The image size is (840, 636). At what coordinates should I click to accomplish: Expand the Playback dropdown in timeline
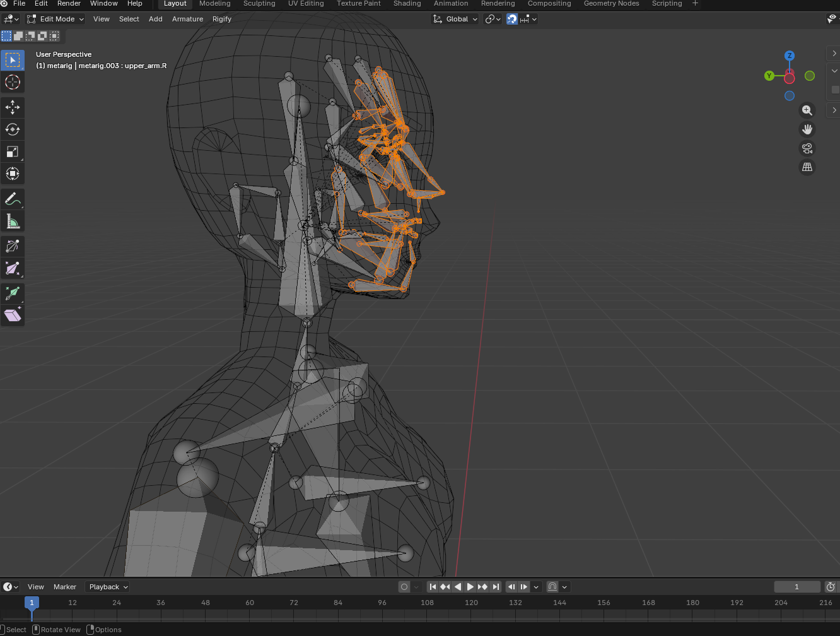tap(107, 587)
